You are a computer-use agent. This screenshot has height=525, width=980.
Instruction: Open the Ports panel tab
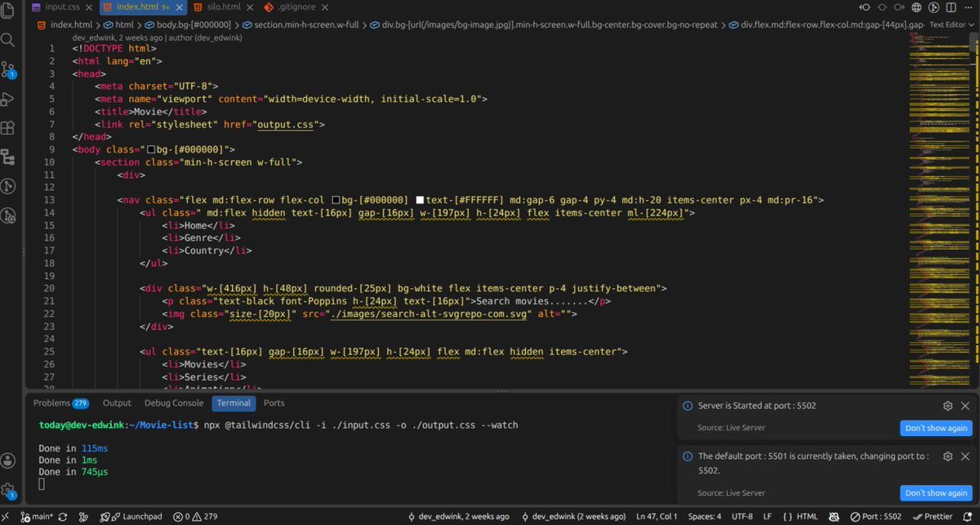click(x=274, y=403)
